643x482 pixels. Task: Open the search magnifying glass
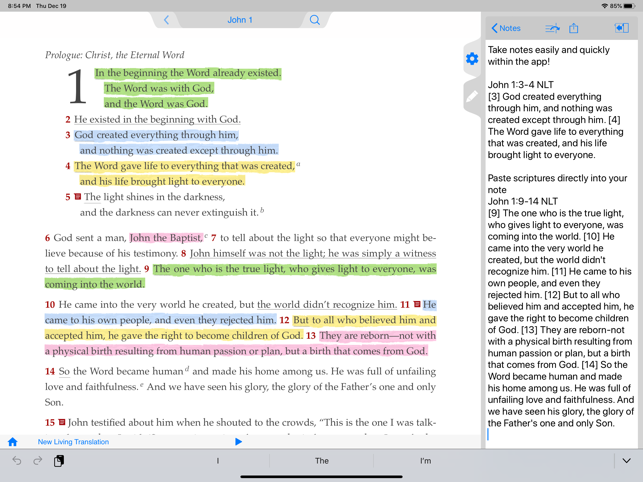(x=314, y=20)
